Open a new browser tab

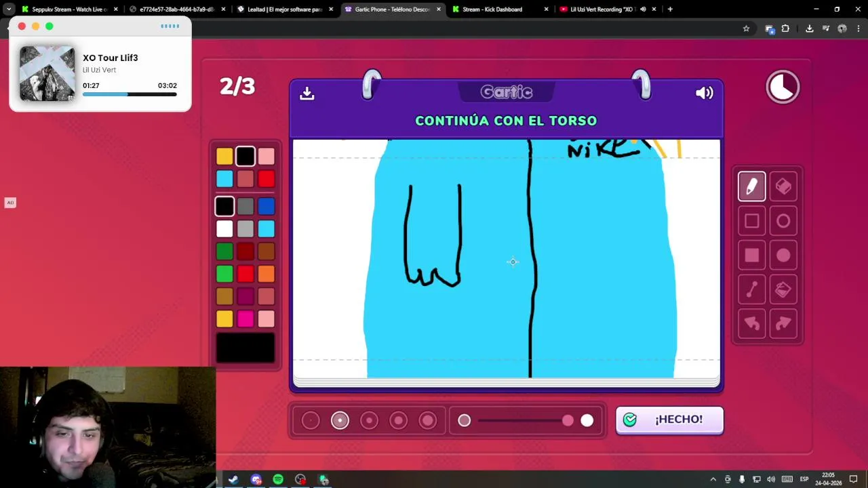pos(670,9)
